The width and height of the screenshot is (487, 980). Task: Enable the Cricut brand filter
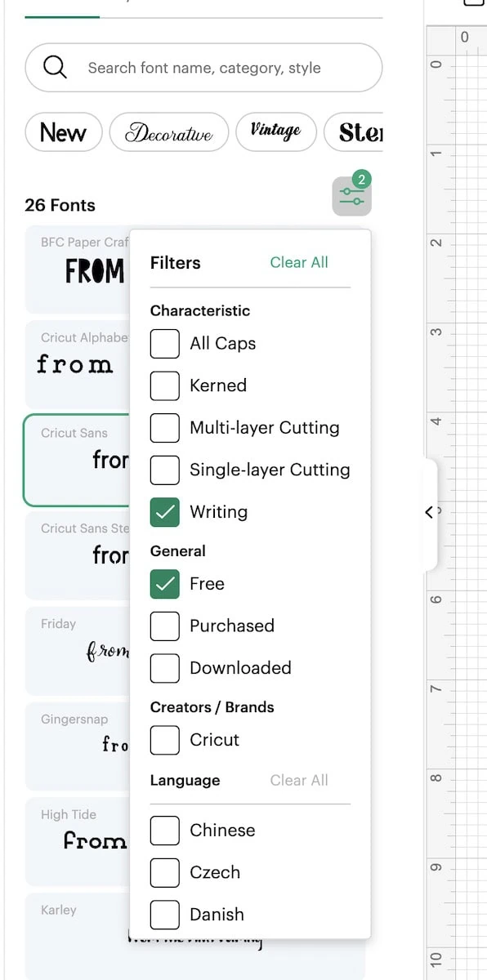pyautogui.click(x=164, y=740)
